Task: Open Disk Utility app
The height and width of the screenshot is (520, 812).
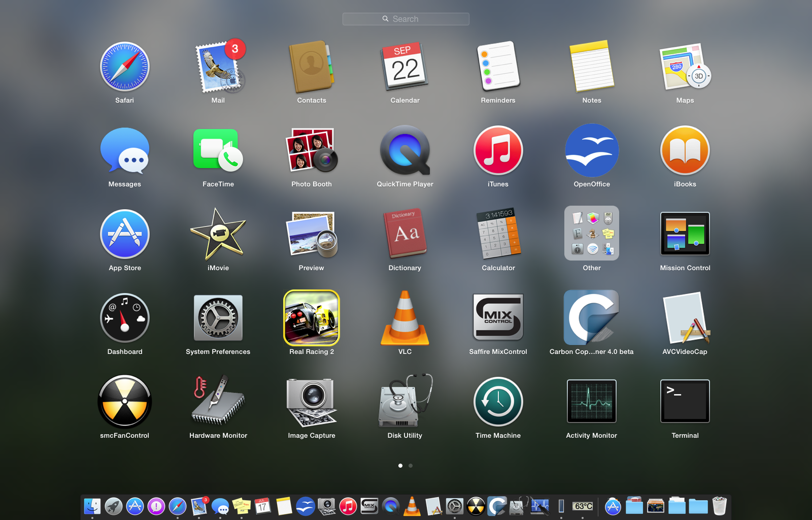Action: pyautogui.click(x=405, y=402)
